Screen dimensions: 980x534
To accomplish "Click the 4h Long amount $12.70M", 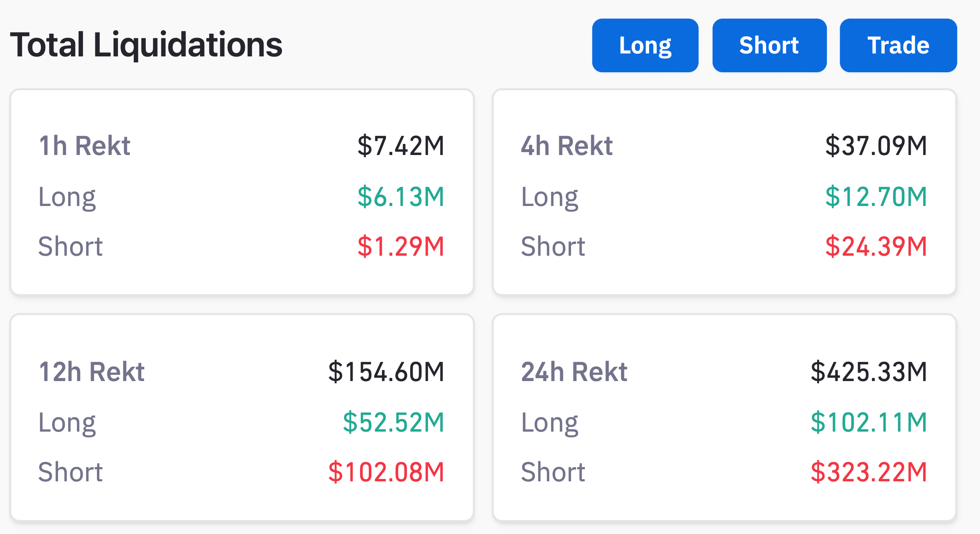I will (x=876, y=196).
